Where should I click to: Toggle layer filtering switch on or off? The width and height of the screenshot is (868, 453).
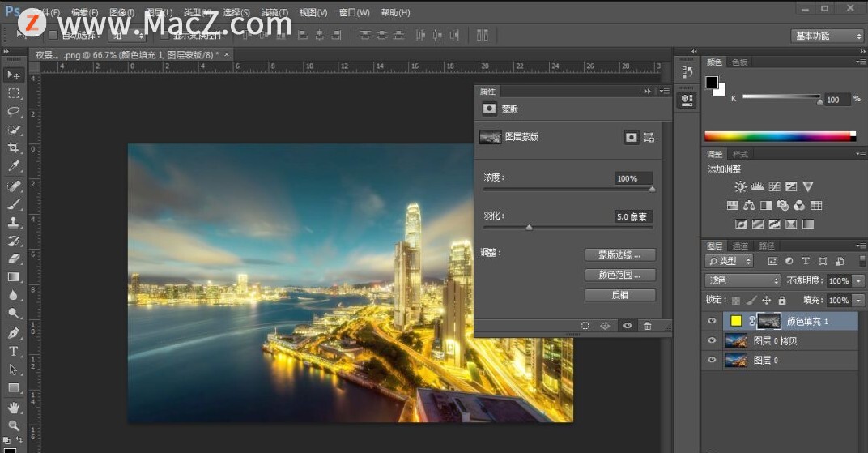click(862, 261)
